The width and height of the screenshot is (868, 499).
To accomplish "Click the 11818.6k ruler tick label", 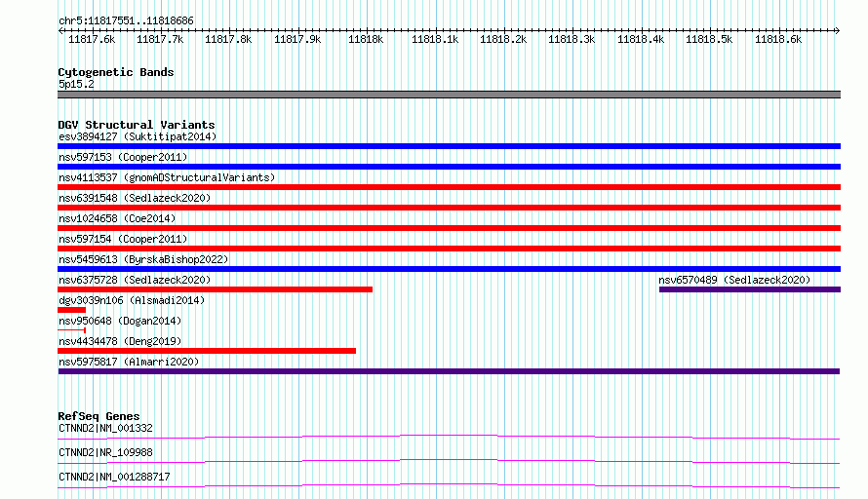I will click(x=778, y=40).
